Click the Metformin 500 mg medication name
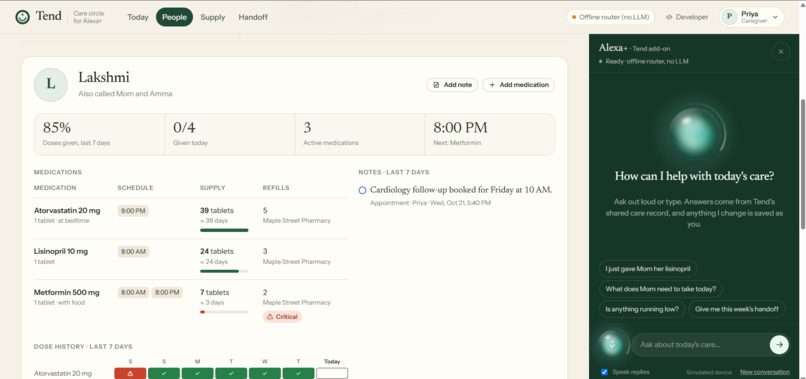This screenshot has width=806, height=379. tap(67, 293)
